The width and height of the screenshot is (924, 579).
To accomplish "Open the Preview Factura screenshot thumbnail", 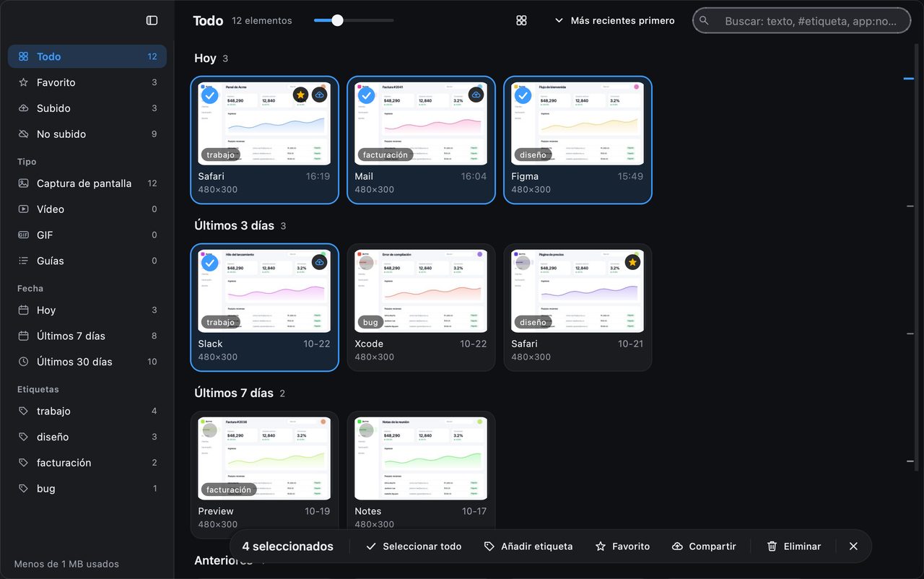I will click(x=264, y=458).
